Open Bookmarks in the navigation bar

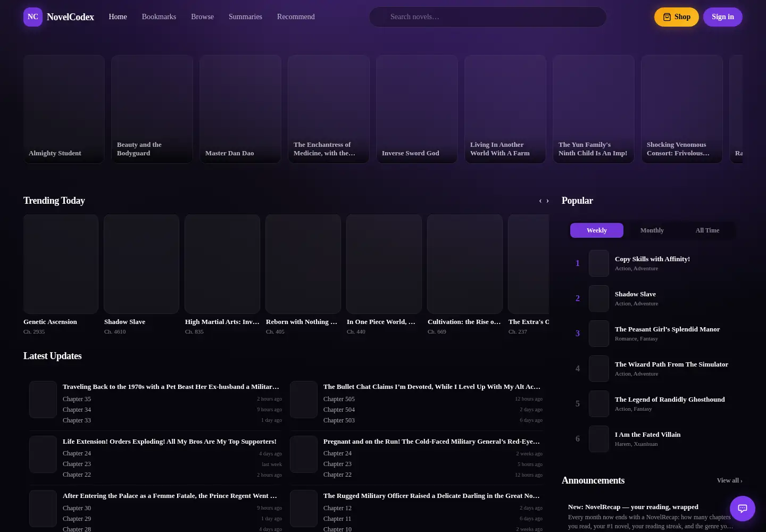[159, 17]
